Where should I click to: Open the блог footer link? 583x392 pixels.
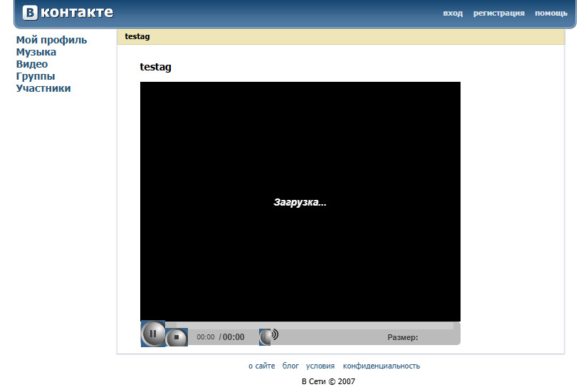[290, 366]
